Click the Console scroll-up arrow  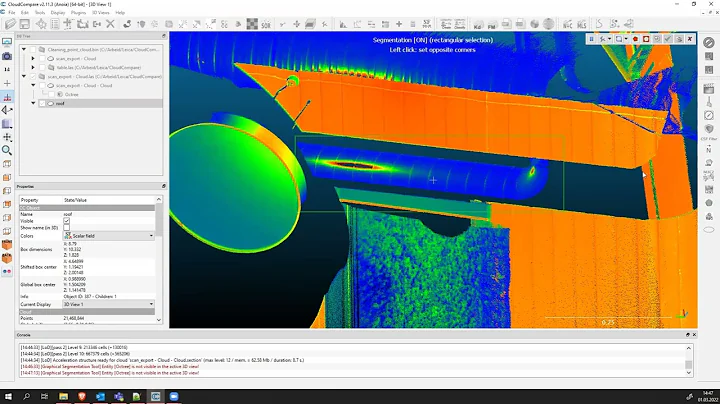[x=688, y=348]
